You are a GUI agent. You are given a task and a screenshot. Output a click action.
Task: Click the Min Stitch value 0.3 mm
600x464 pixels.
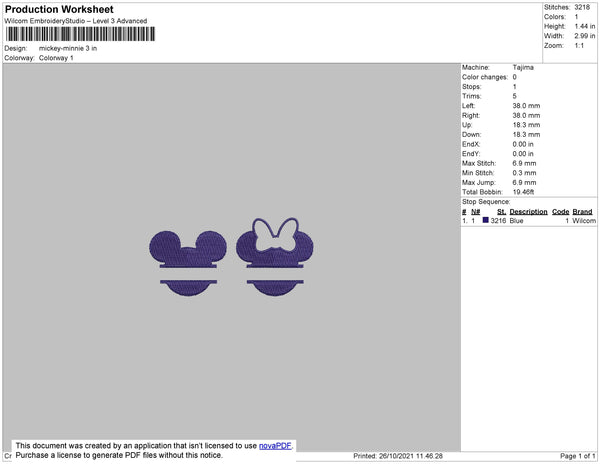[524, 173]
